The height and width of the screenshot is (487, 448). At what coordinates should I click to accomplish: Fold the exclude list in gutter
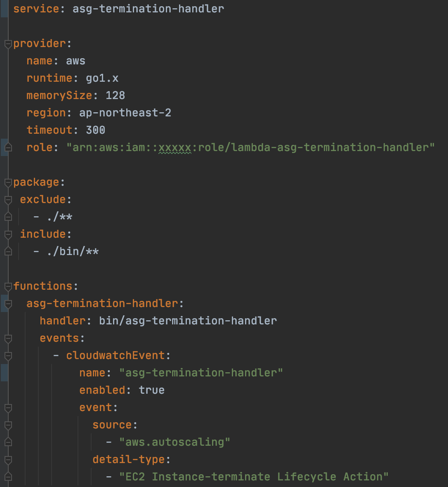(x=8, y=200)
